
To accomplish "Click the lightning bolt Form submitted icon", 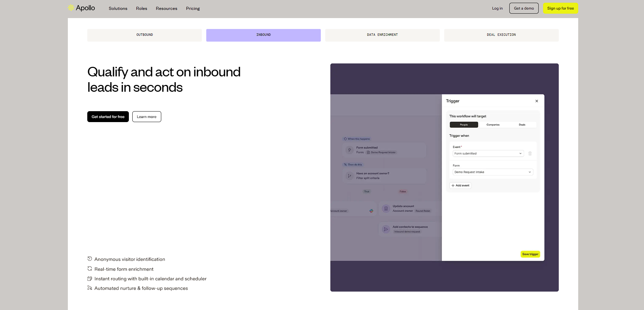I will click(x=349, y=150).
